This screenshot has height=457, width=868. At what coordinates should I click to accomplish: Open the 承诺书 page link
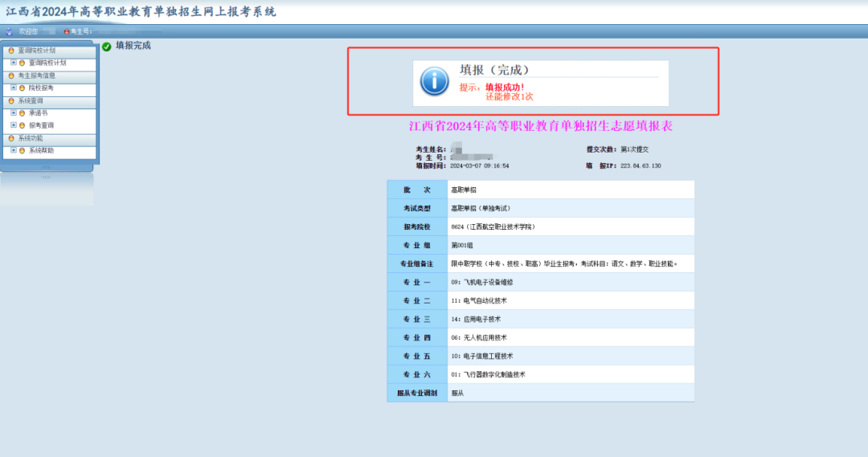[38, 113]
